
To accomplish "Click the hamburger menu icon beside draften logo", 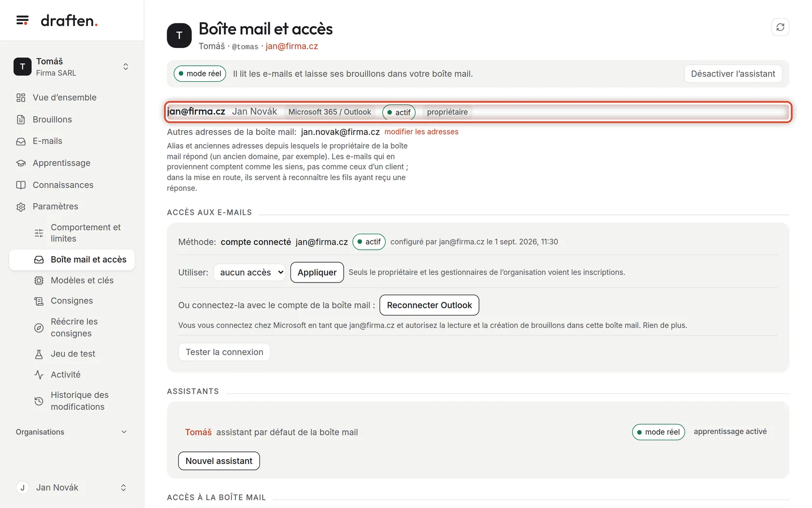I will pos(22,20).
